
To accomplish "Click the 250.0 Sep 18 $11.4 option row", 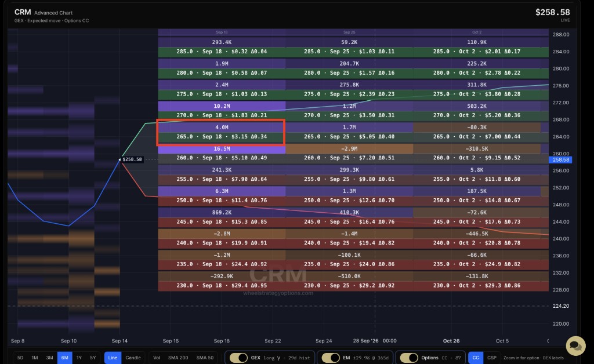I will click(222, 200).
